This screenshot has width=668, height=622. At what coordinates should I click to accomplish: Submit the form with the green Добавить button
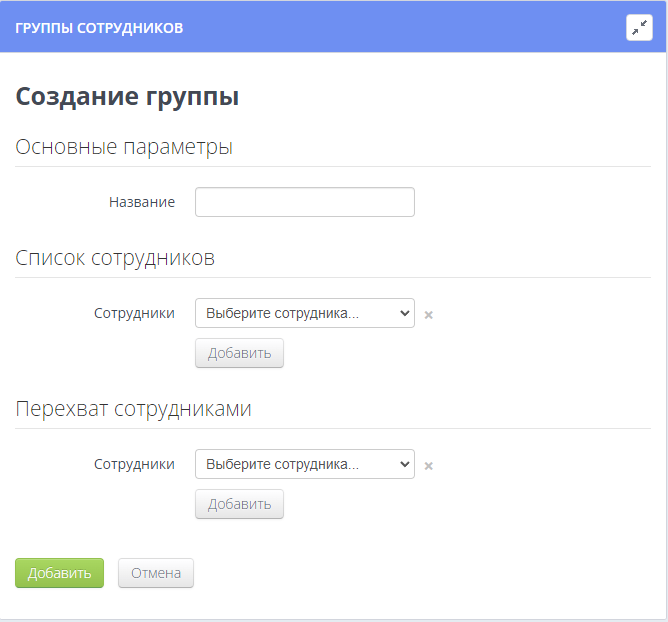59,573
